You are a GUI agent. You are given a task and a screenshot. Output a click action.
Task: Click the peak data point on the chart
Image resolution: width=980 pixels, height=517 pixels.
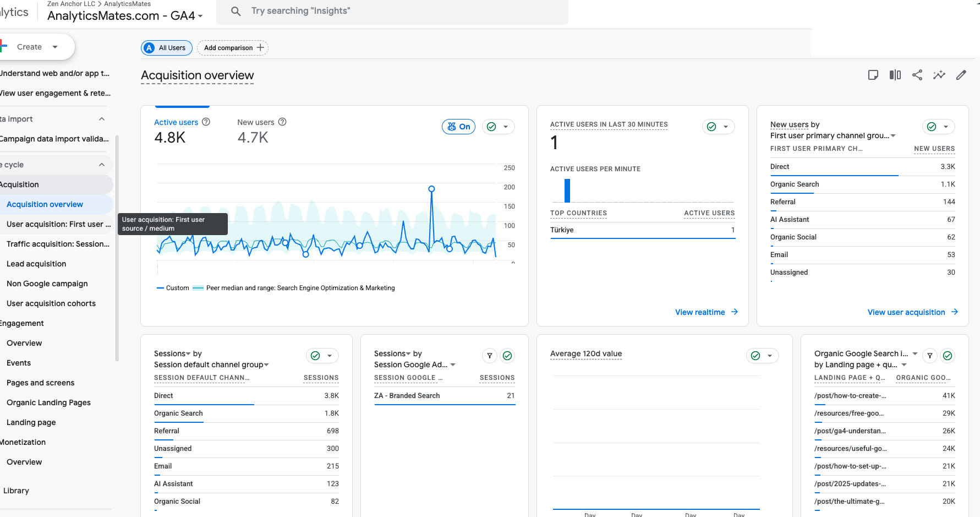tap(431, 189)
